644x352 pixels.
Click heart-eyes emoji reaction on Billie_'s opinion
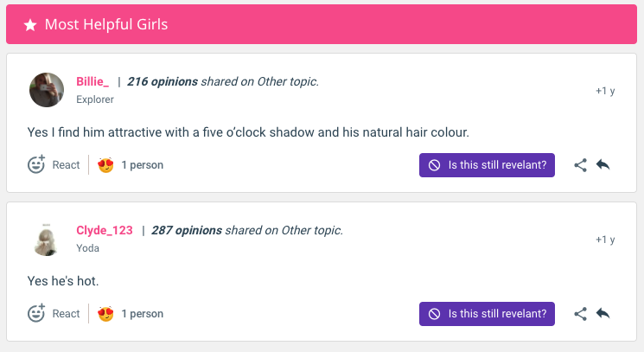coord(105,165)
